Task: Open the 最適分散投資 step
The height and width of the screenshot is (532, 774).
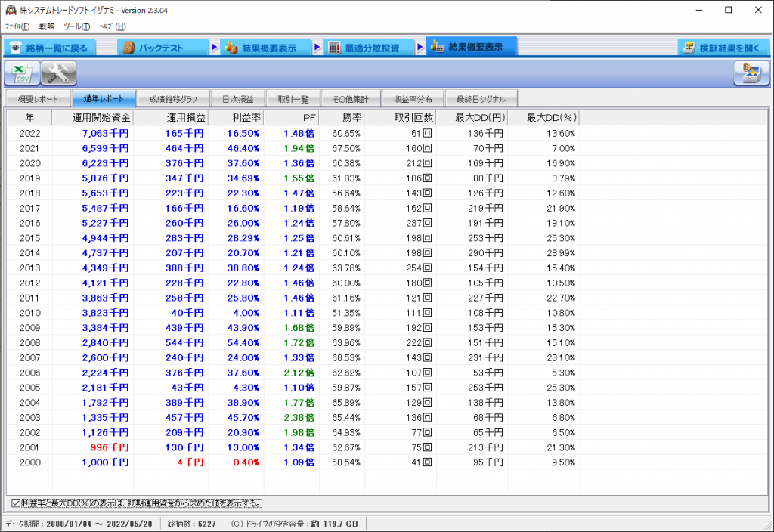Action: click(368, 48)
